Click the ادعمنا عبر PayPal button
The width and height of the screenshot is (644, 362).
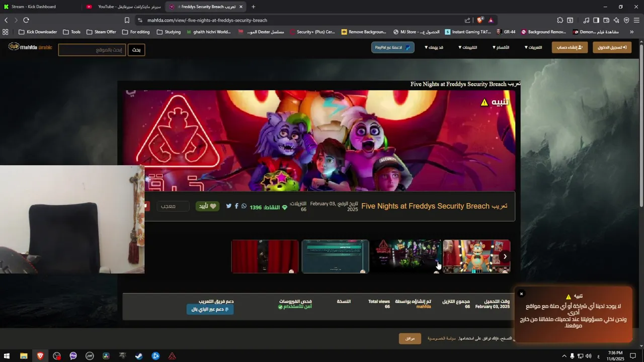[x=393, y=47]
